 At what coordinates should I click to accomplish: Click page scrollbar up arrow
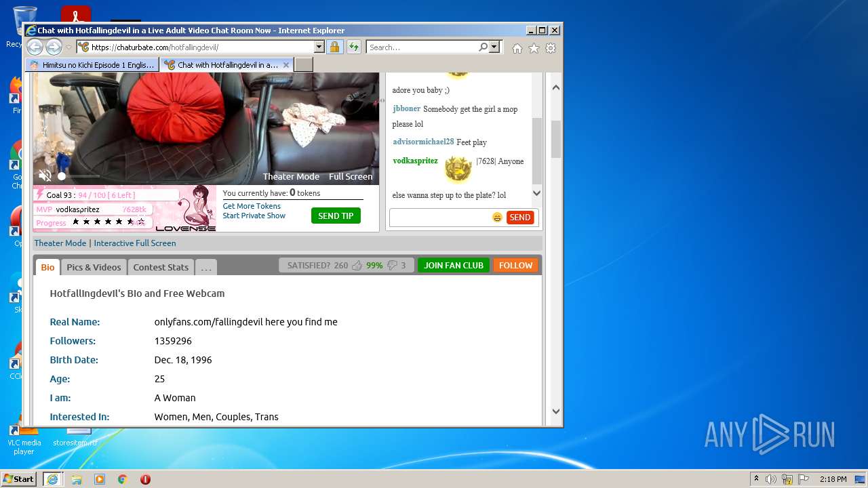point(556,87)
